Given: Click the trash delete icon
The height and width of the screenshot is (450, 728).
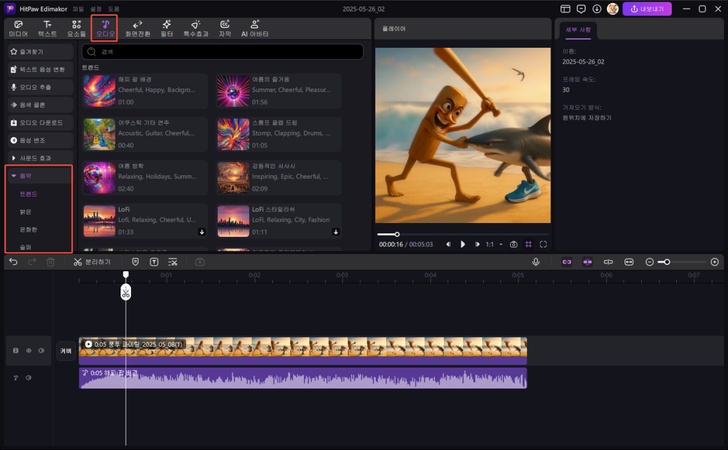Looking at the screenshot, I should (x=51, y=262).
